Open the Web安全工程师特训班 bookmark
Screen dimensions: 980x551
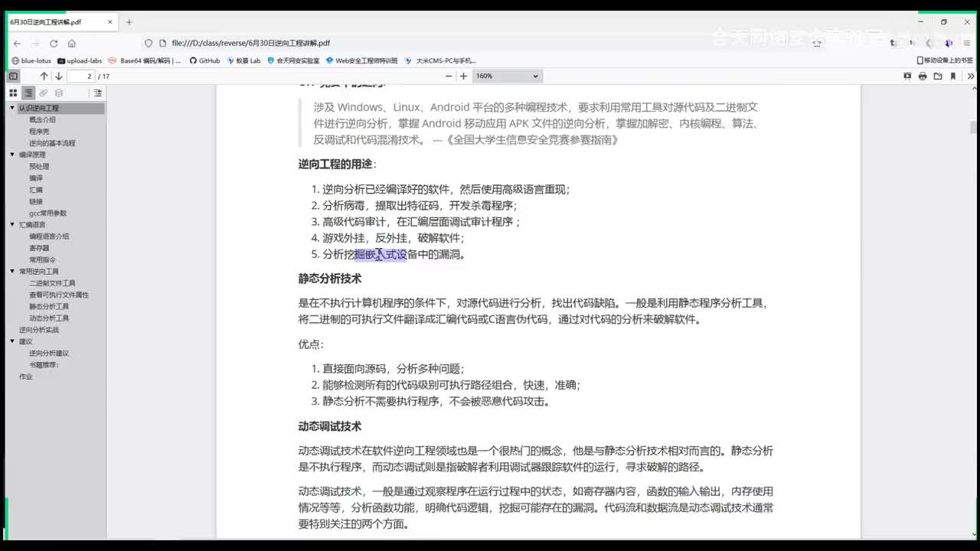click(361, 60)
